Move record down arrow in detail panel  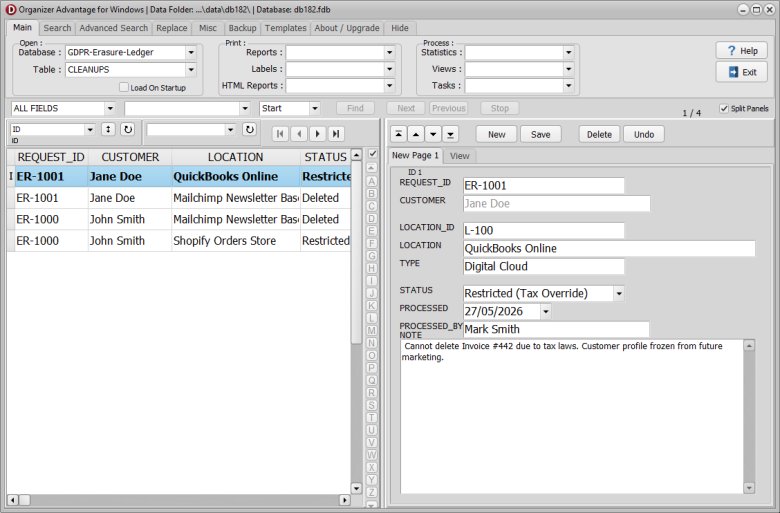433,134
